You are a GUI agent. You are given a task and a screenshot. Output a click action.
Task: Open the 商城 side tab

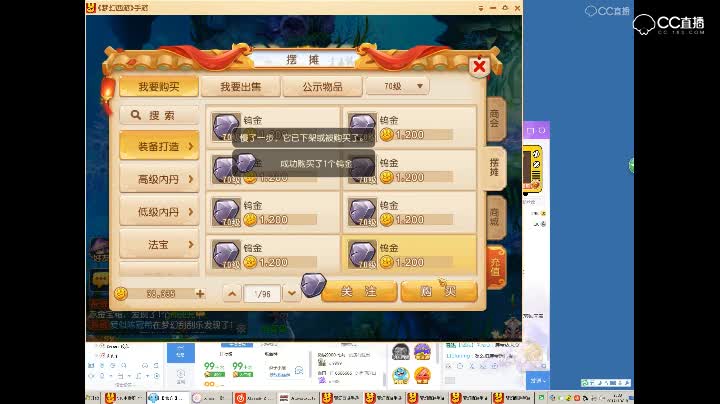[495, 217]
